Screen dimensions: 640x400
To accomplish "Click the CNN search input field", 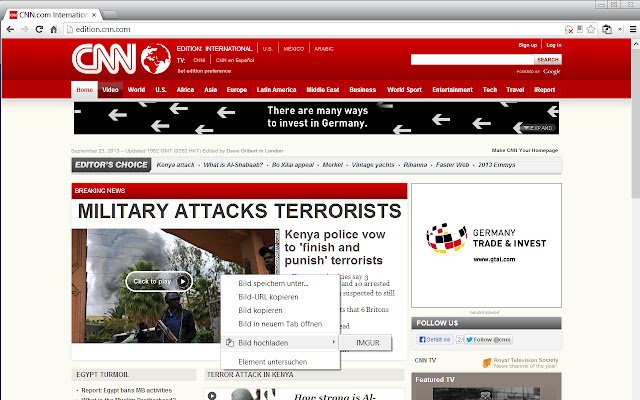I will 473,60.
